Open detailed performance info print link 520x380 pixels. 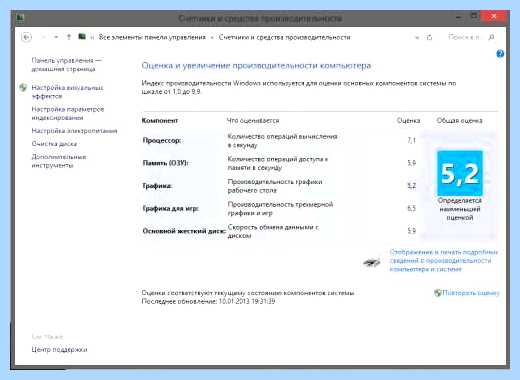(x=443, y=260)
